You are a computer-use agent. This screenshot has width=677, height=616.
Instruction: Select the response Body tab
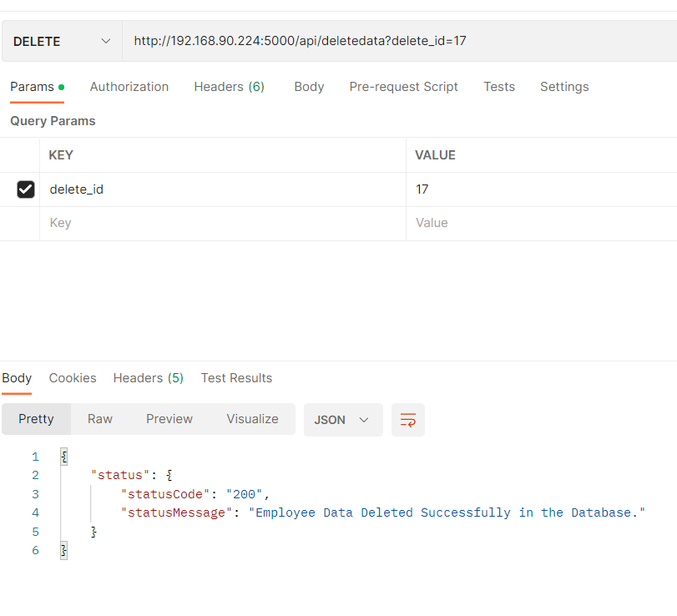pos(17,378)
